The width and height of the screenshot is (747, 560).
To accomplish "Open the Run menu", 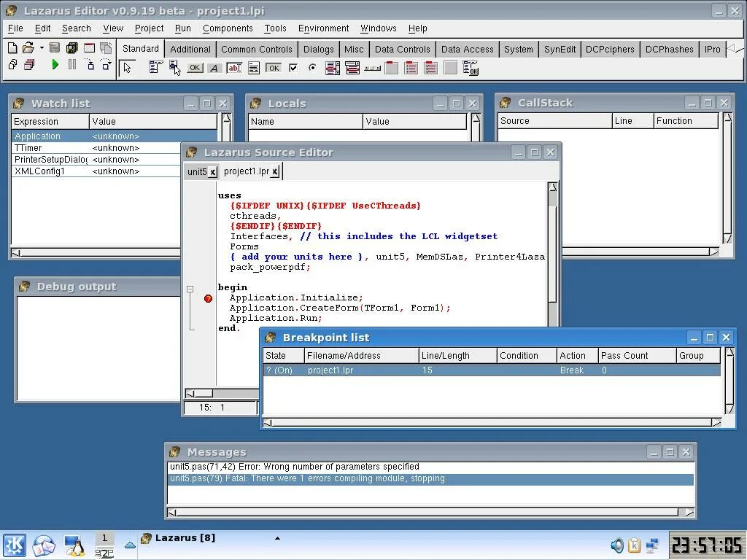I will pos(182,28).
